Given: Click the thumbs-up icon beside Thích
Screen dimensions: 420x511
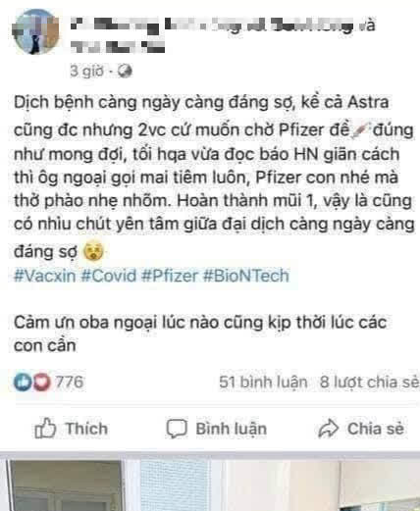Looking at the screenshot, I should pos(45,429).
